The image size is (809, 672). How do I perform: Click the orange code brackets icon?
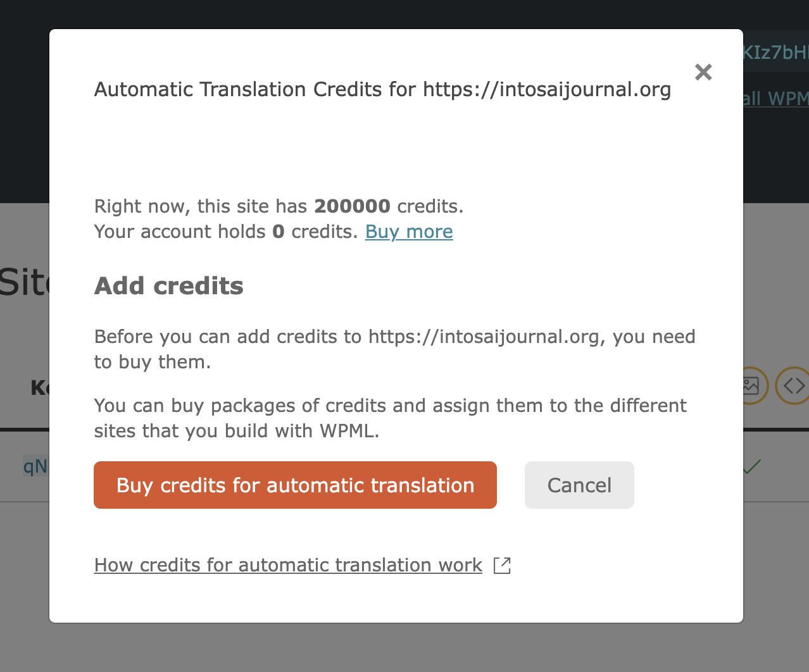tap(793, 385)
